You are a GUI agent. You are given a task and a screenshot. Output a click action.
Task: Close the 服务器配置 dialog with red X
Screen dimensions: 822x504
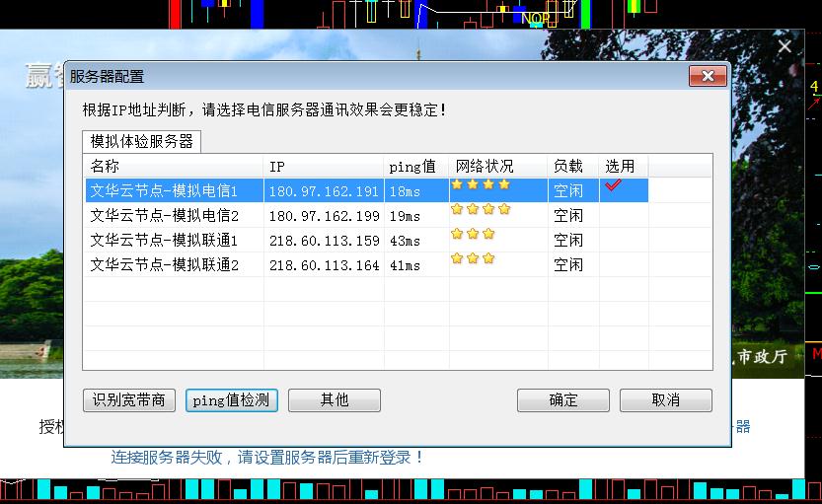tap(708, 77)
